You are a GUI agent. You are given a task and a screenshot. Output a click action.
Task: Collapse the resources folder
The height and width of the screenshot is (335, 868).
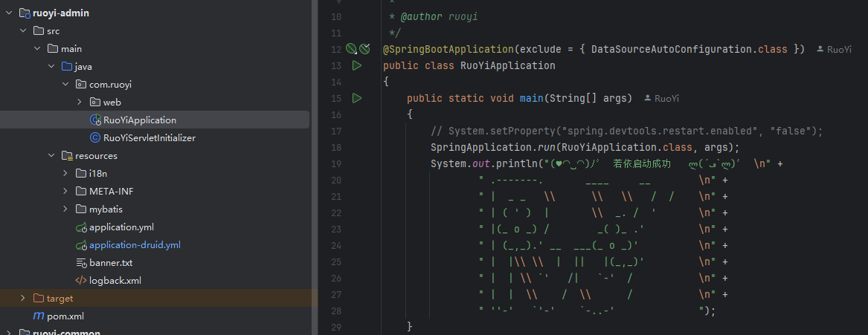click(51, 155)
